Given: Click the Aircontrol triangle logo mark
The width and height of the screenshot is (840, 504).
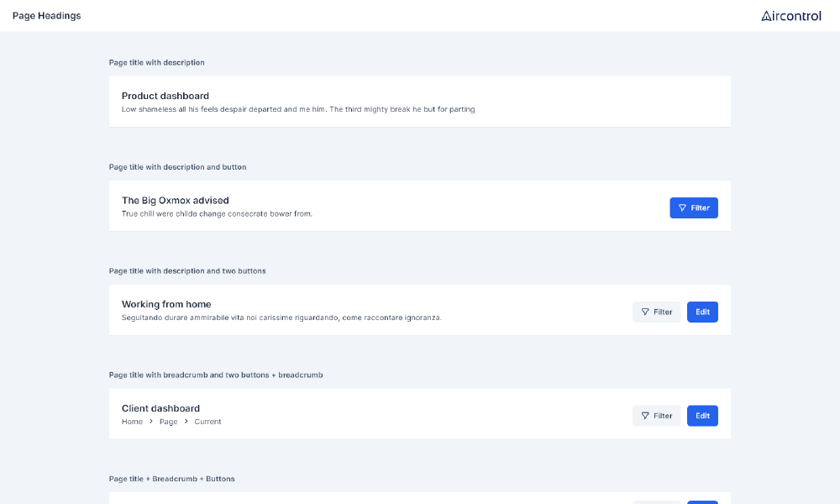Looking at the screenshot, I should pos(765,14).
